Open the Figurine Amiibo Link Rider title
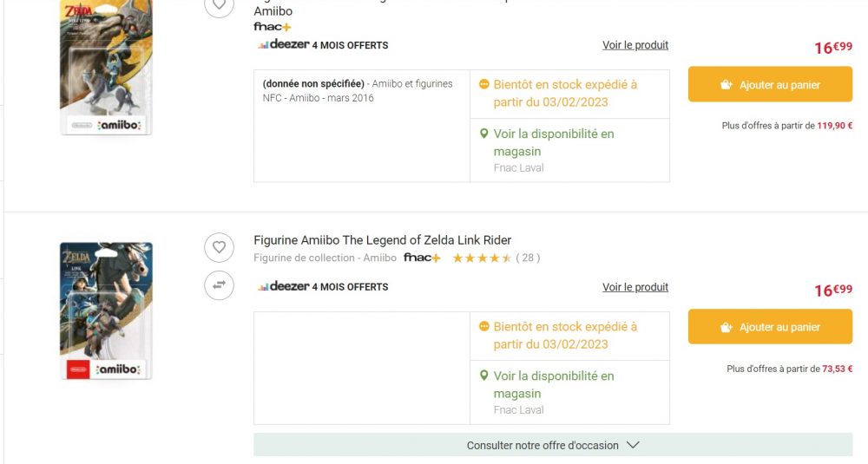 (382, 240)
